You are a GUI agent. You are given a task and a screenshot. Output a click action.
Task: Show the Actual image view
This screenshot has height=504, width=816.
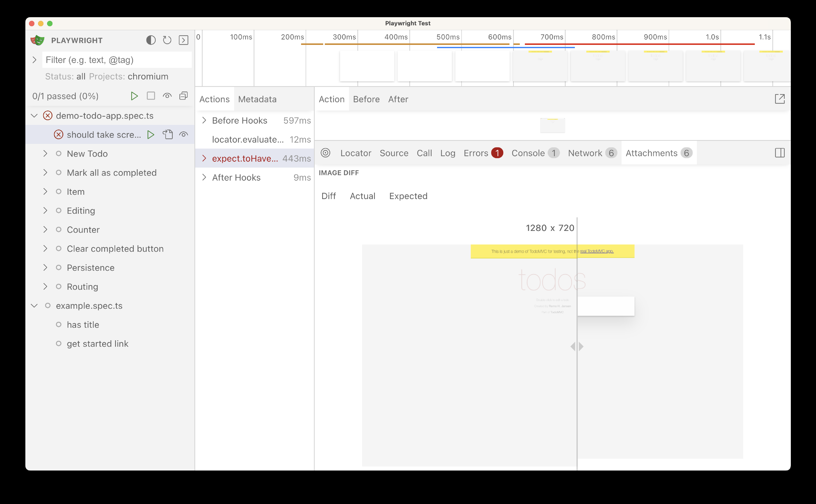click(x=362, y=196)
